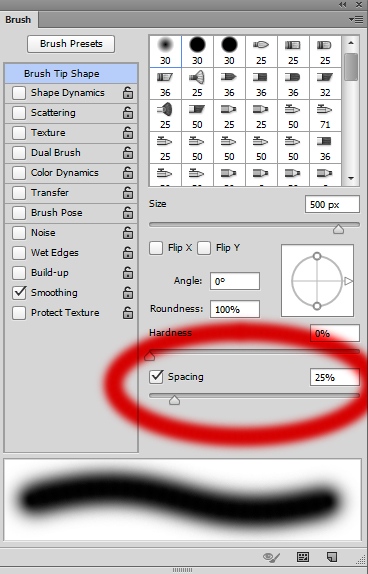Select the soft round 30 brush thumbnail
368x574 pixels.
[x=165, y=51]
